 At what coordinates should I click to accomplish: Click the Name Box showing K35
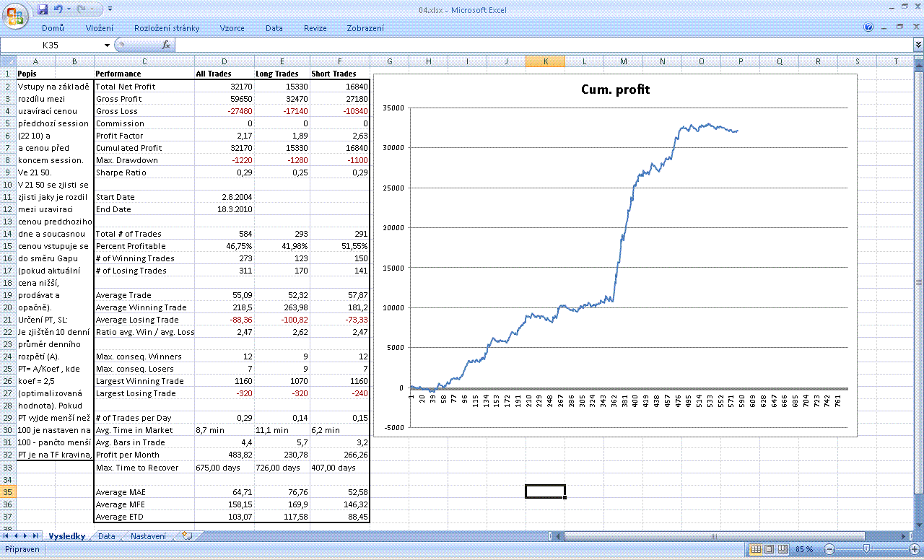pyautogui.click(x=52, y=45)
